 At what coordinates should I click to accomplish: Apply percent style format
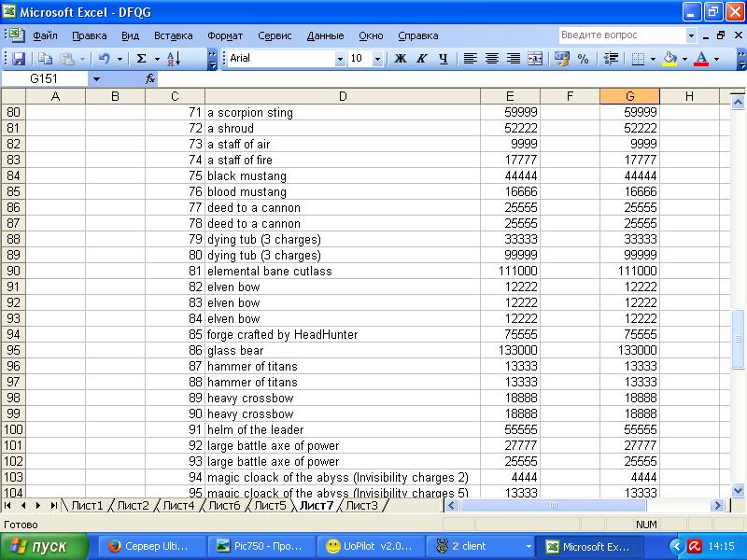(583, 59)
